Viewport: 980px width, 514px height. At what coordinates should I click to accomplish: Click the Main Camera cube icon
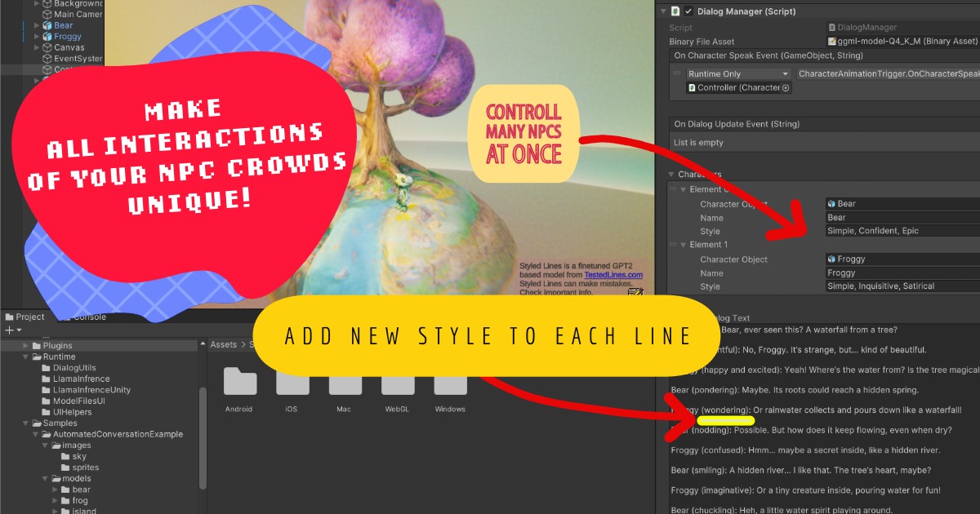point(47,15)
